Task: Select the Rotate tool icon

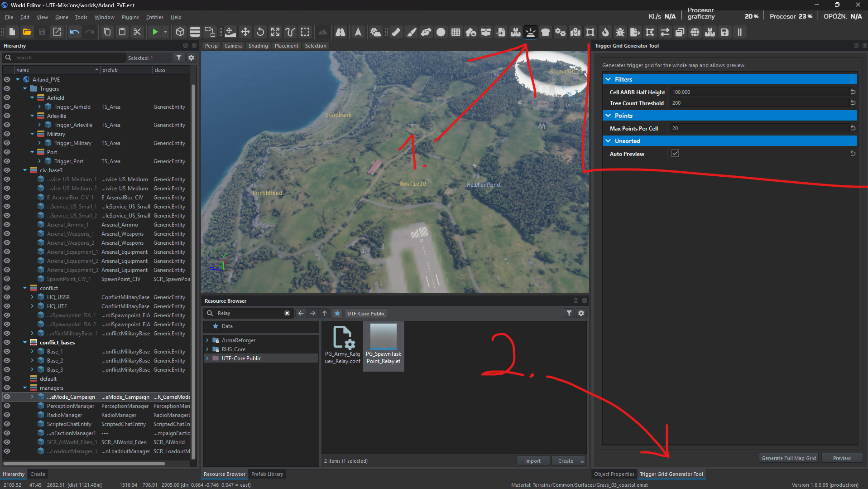Action: 260,32
